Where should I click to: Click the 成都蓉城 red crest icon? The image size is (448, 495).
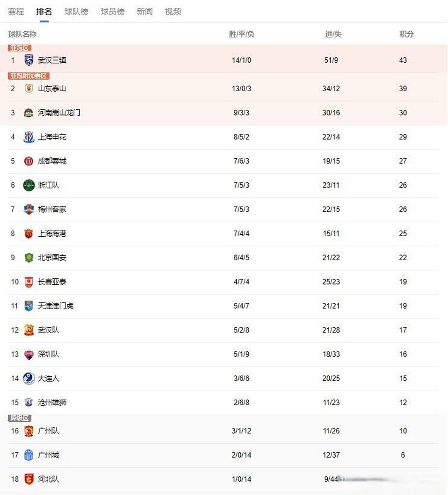(x=29, y=161)
